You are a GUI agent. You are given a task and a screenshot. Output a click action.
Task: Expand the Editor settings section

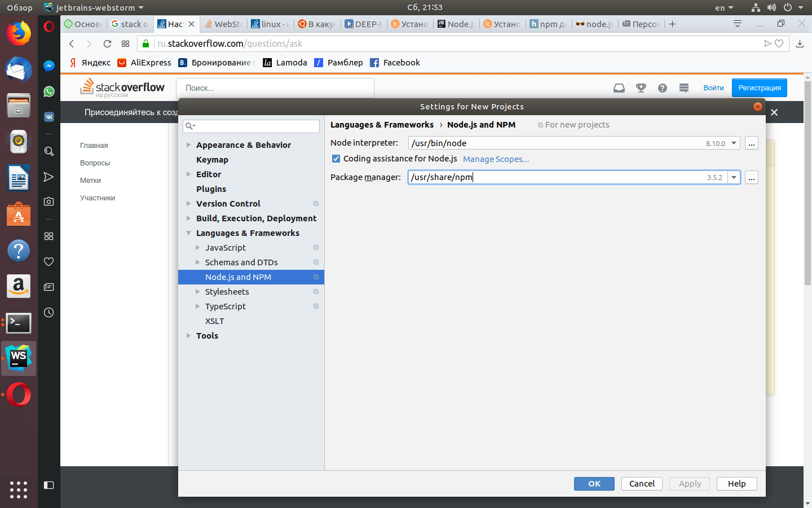[x=188, y=174]
